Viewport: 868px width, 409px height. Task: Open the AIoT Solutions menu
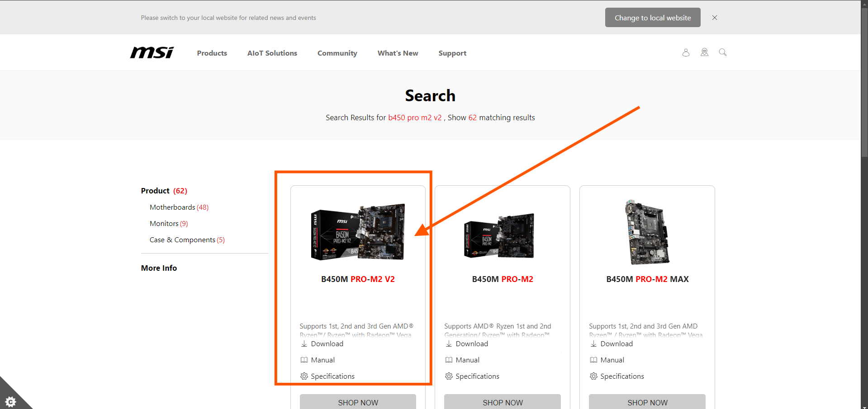272,53
